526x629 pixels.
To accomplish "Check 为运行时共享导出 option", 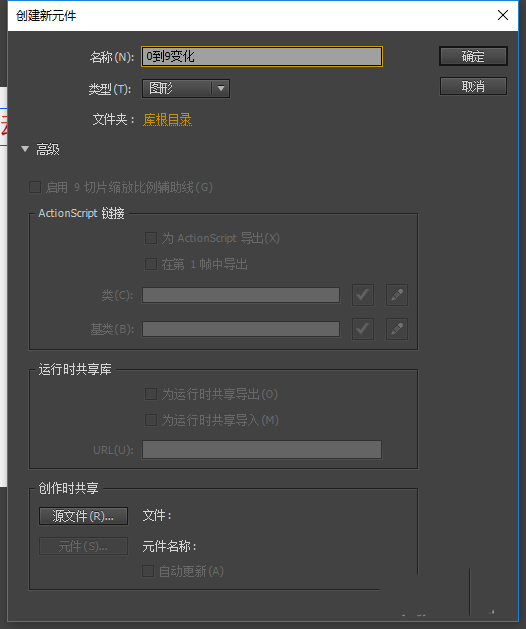I will coord(151,394).
